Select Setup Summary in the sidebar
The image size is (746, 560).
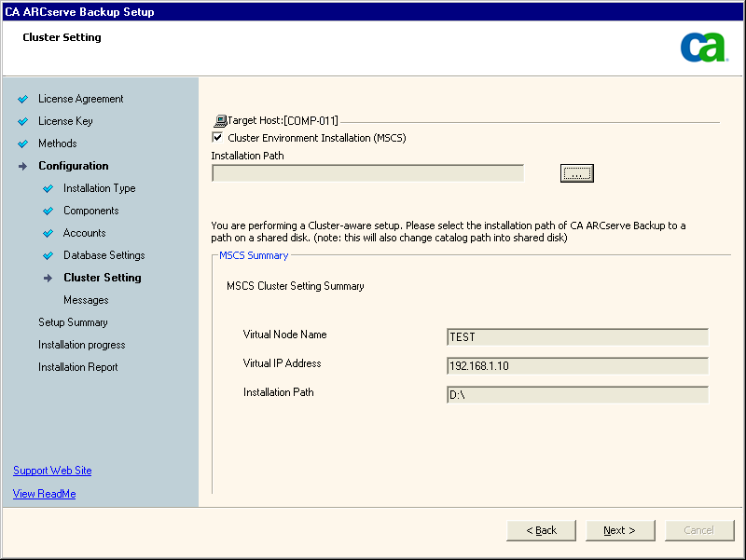point(73,322)
